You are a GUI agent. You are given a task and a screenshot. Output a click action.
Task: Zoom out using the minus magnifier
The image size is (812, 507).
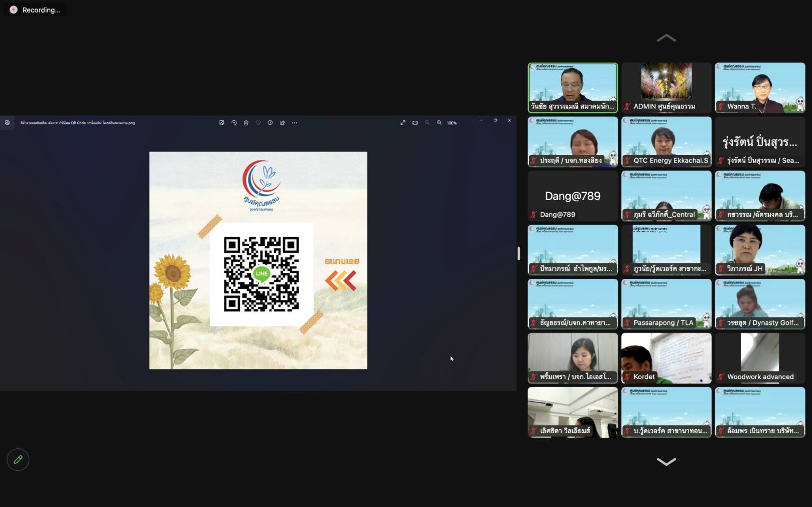427,123
